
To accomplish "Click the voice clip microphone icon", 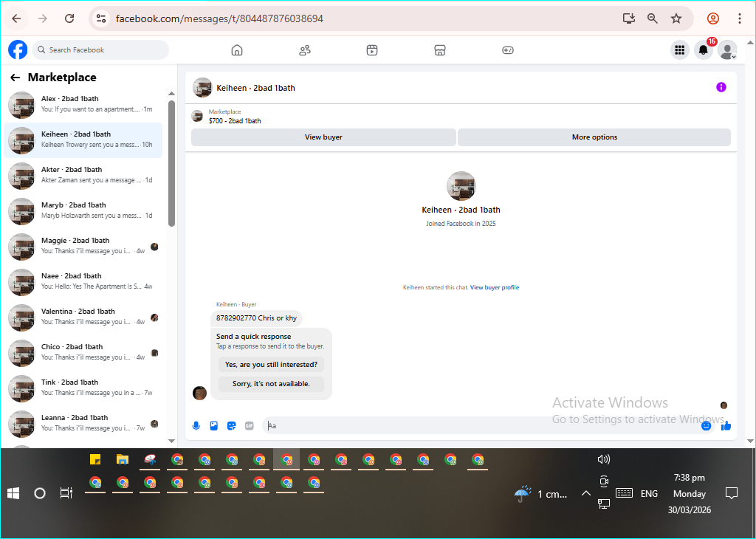I will (x=196, y=426).
